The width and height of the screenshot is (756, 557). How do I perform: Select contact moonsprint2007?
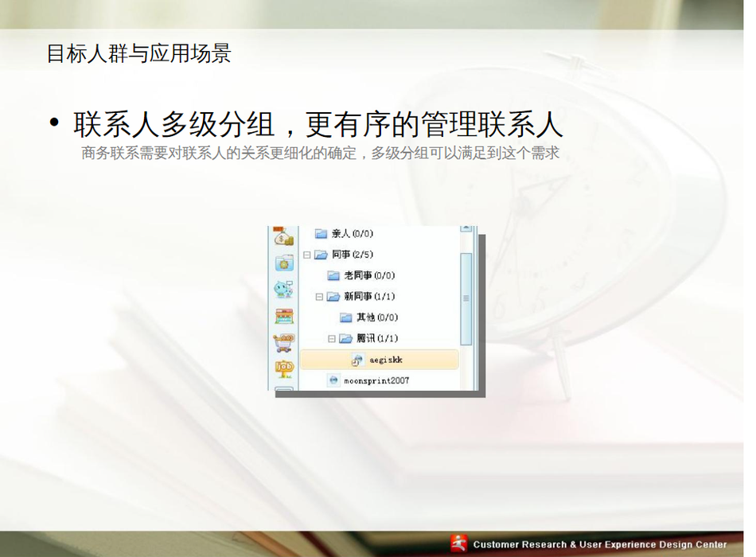pyautogui.click(x=376, y=381)
